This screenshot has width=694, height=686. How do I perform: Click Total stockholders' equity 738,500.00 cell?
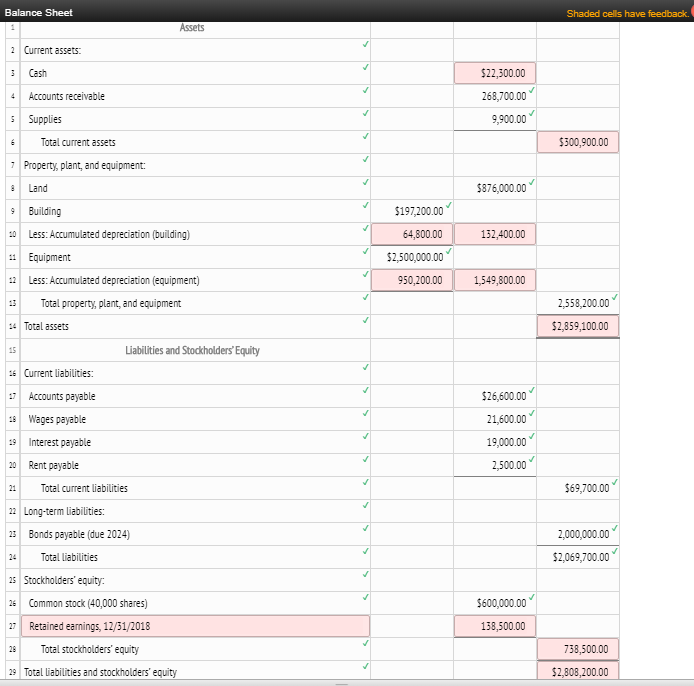[x=578, y=649]
